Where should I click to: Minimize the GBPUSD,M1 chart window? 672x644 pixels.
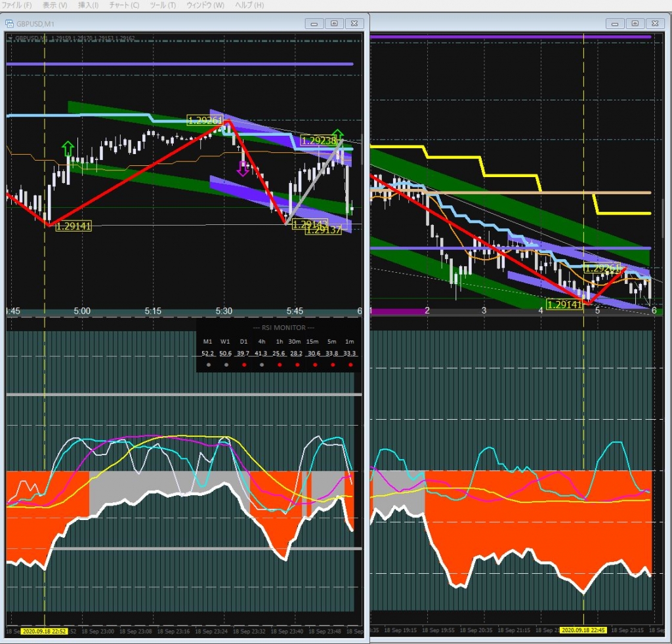pos(314,24)
